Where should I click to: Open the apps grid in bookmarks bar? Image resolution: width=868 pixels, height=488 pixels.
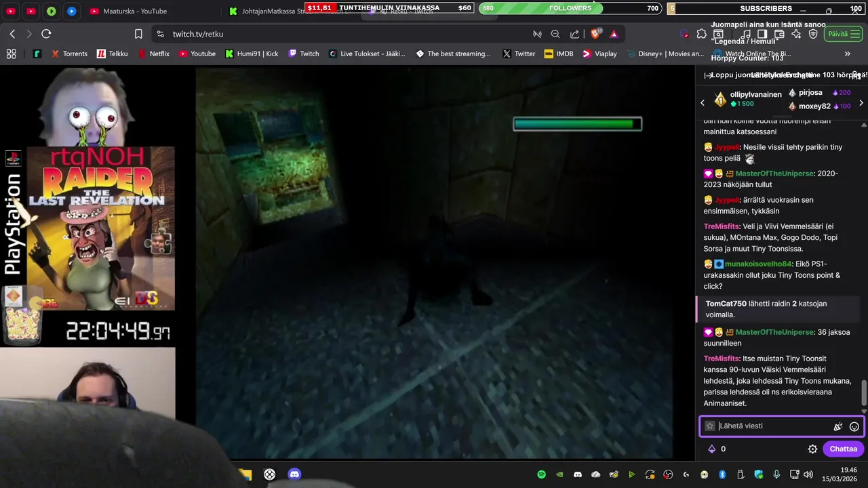tap(11, 54)
